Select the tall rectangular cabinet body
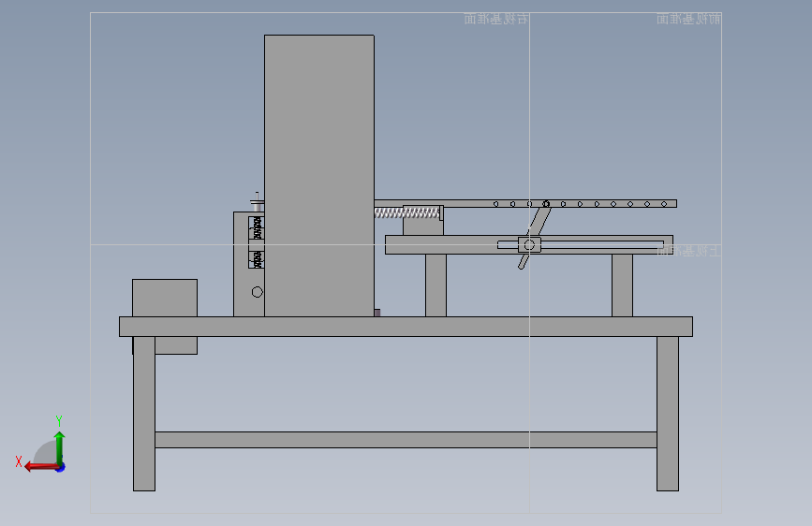The image size is (812, 526). (319, 176)
